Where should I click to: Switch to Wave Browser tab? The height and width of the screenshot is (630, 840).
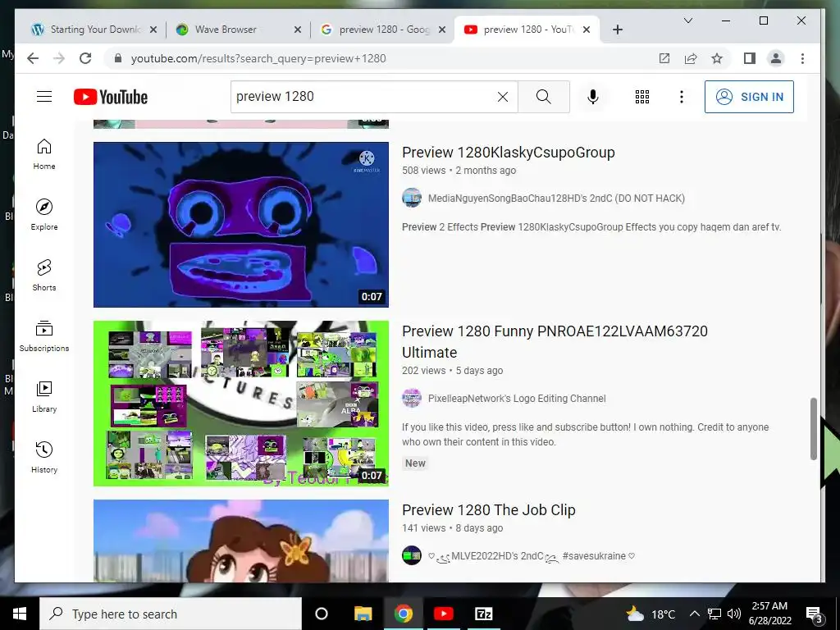pyautogui.click(x=238, y=30)
